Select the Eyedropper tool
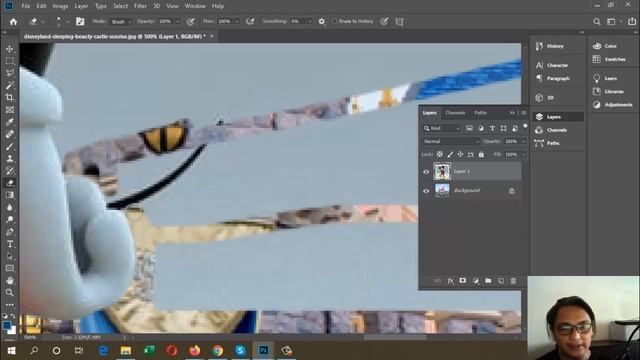Image resolution: width=640 pixels, height=360 pixels. 10,122
